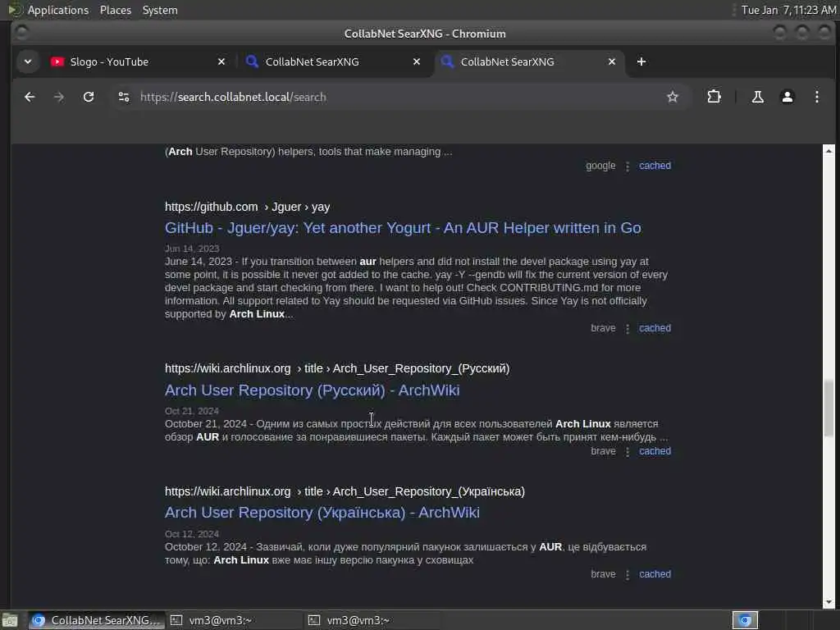840x630 pixels.
Task: Open site information icon in address bar
Action: pyautogui.click(x=124, y=97)
